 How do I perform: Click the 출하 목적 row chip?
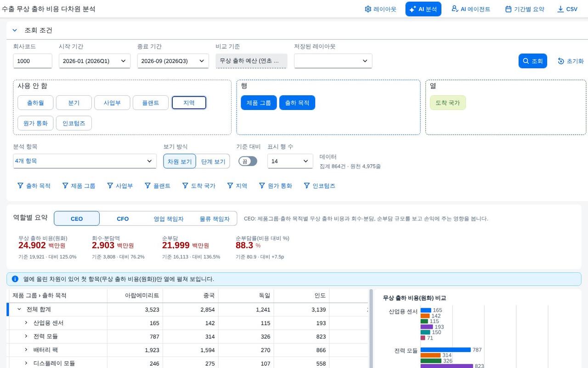[297, 103]
